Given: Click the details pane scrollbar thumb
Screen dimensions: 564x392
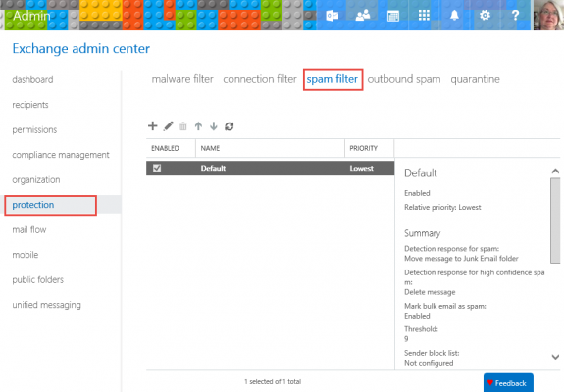Looking at the screenshot, I should (555, 220).
